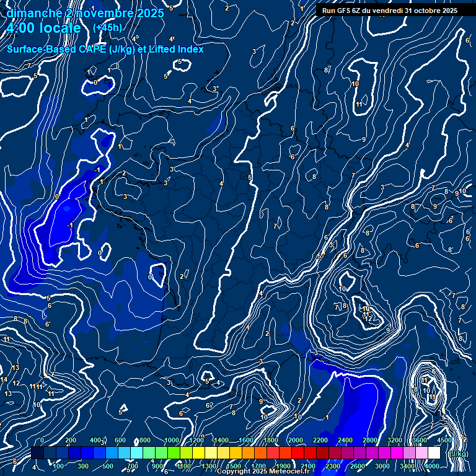The height and width of the screenshot is (476, 476).
Task: Pick the legend swatch between 1900 and 2000
Action: click(285, 452)
